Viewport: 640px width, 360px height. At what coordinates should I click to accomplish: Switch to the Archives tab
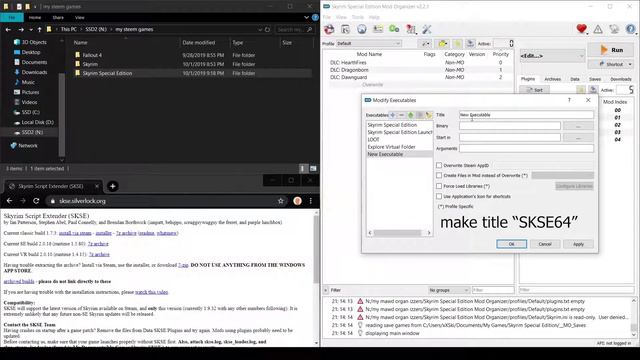552,79
